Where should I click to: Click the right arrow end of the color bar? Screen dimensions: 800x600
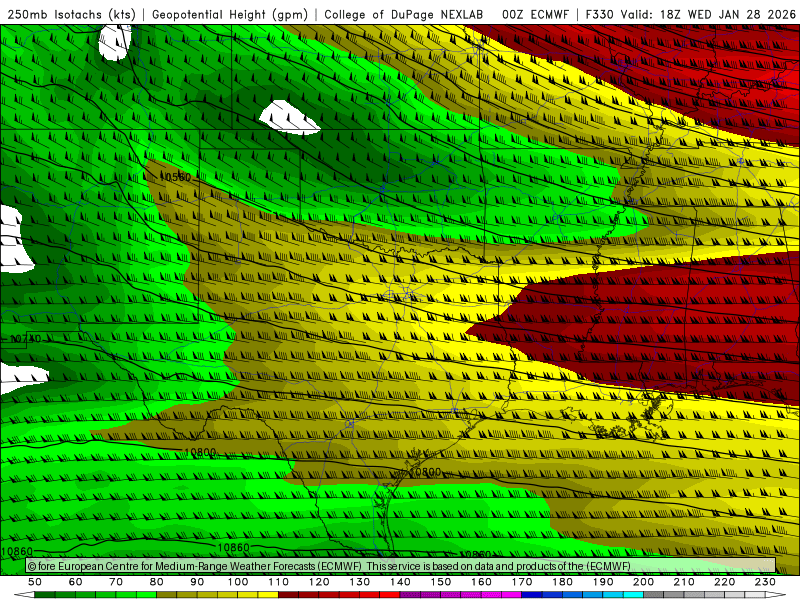776,595
